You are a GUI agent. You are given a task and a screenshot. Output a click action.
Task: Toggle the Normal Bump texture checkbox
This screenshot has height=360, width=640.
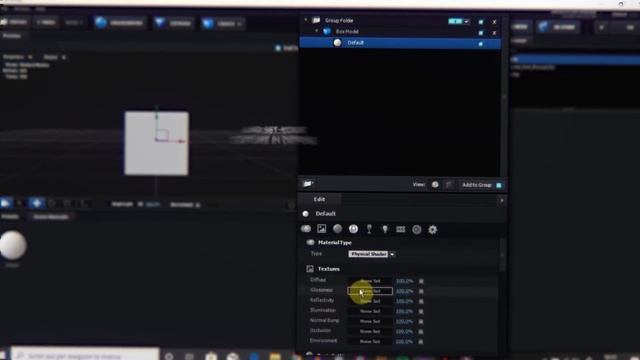421,322
